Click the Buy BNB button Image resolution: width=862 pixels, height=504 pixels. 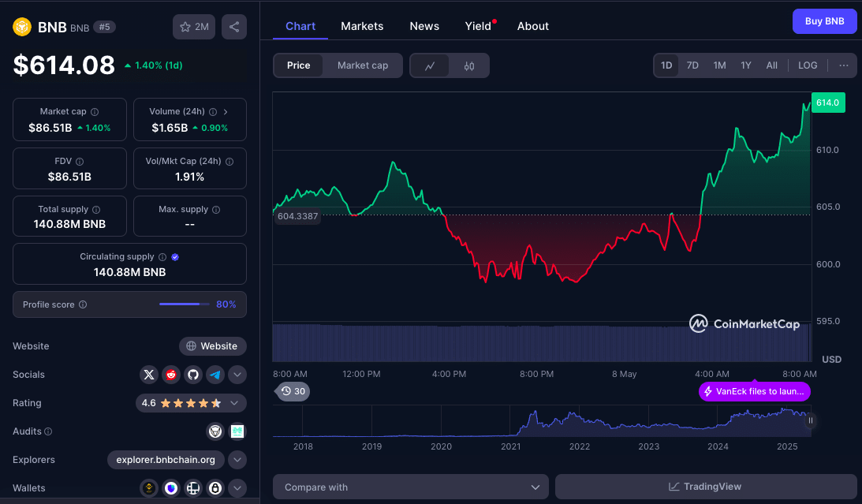825,21
